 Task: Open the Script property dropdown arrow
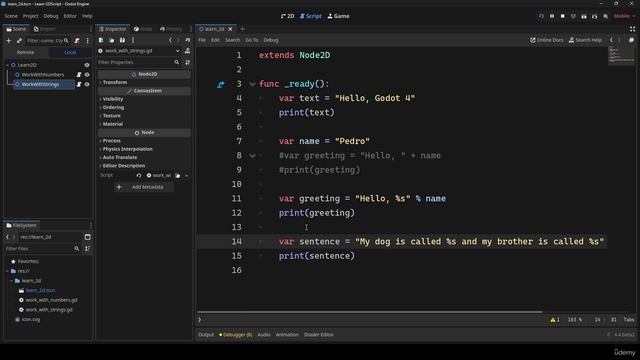187,176
